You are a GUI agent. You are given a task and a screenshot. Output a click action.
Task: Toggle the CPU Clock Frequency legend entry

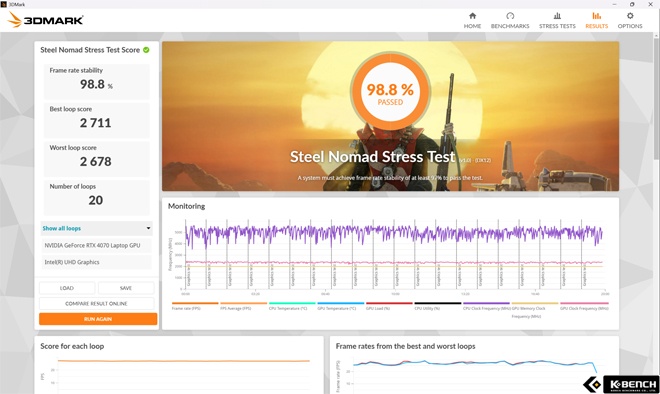click(486, 308)
